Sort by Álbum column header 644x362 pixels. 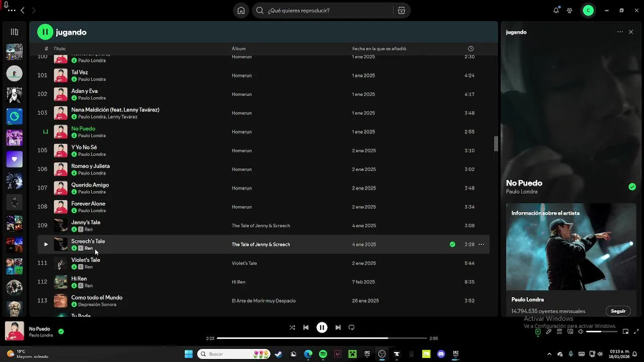238,49
